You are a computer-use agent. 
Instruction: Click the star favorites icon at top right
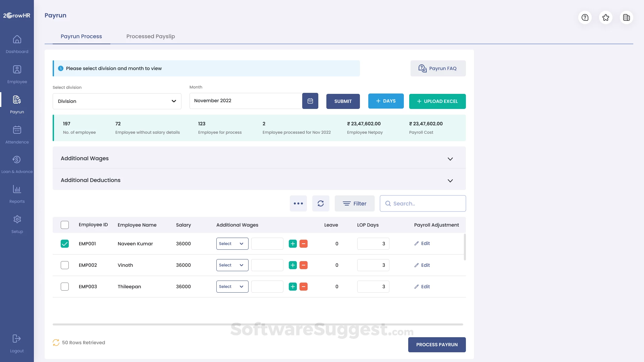tap(605, 17)
